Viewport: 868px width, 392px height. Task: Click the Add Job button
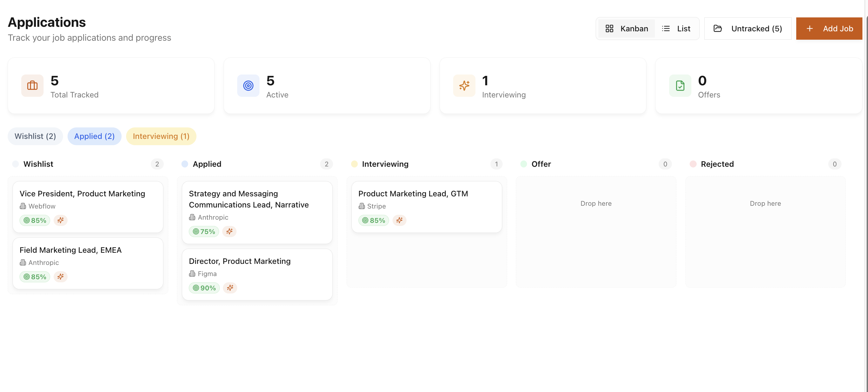click(x=829, y=29)
